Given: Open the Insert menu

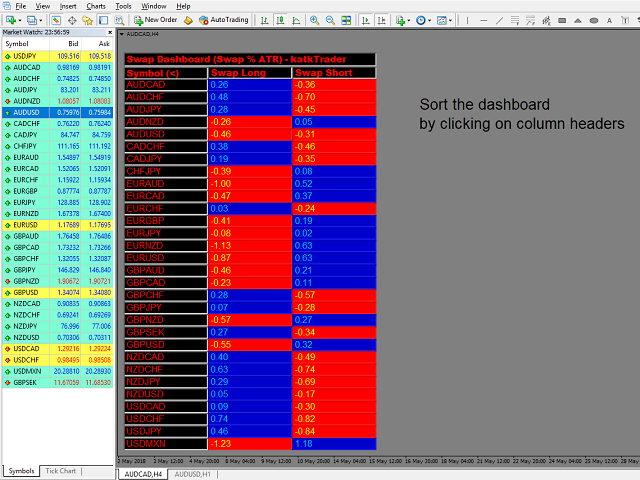Looking at the screenshot, I should click(68, 6).
